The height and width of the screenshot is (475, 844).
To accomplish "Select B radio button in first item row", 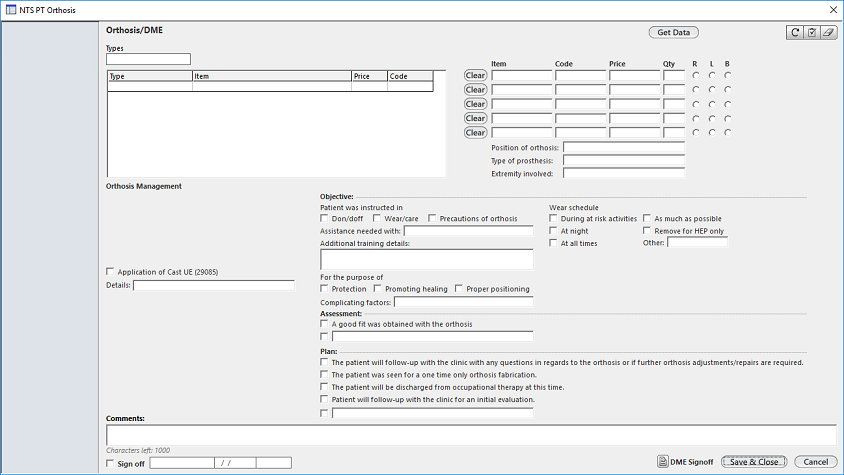I will pyautogui.click(x=727, y=75).
